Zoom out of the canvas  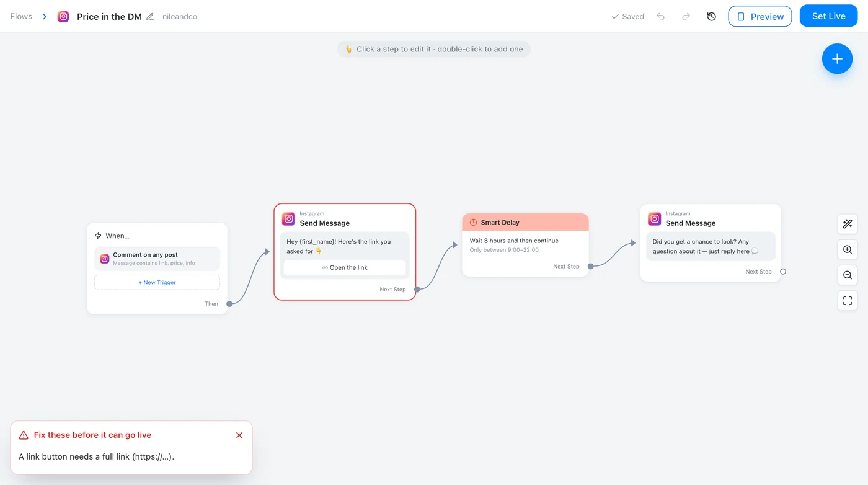(x=848, y=275)
